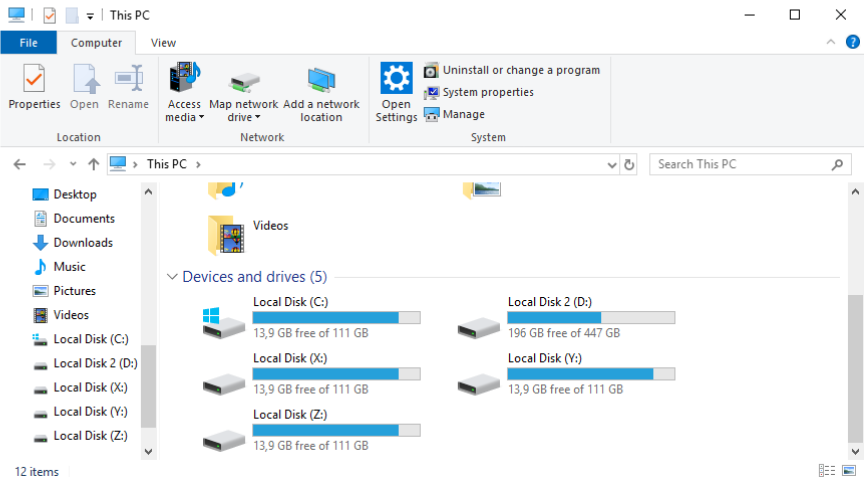Select Local Disk (Z:) in navigation pane
Viewport: 865px width, 484px height.
click(90, 436)
